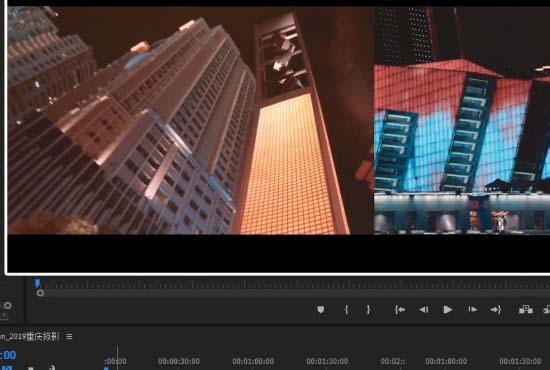This screenshot has height=370, width=550.
Task: Click the Mark In bracket button
Action: [x=346, y=310]
